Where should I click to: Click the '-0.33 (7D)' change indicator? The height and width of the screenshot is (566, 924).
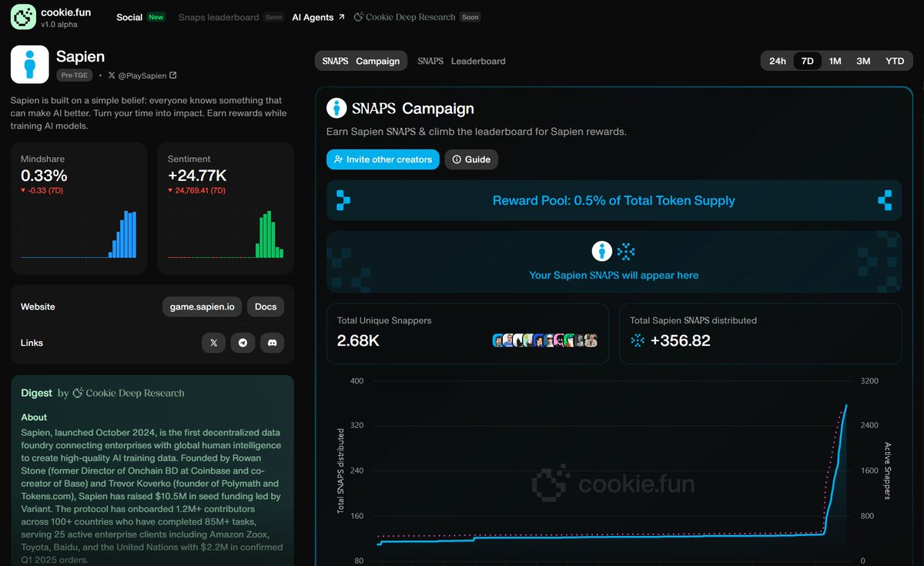coord(42,190)
